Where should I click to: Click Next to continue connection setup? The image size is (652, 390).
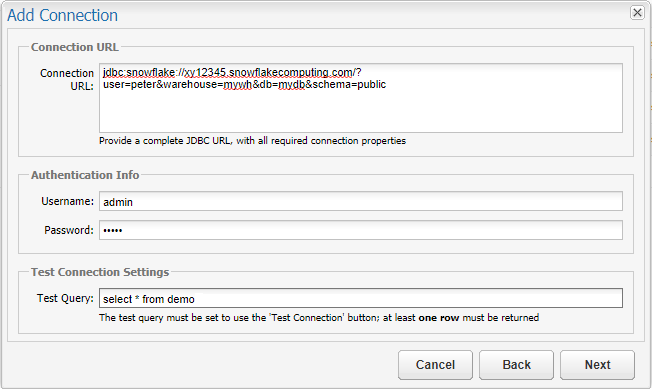[x=597, y=365]
